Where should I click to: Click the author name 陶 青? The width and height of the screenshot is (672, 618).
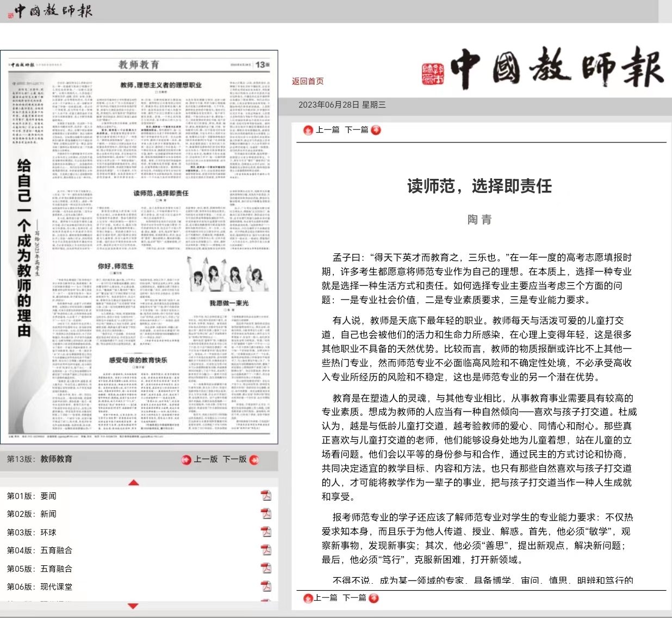(480, 219)
